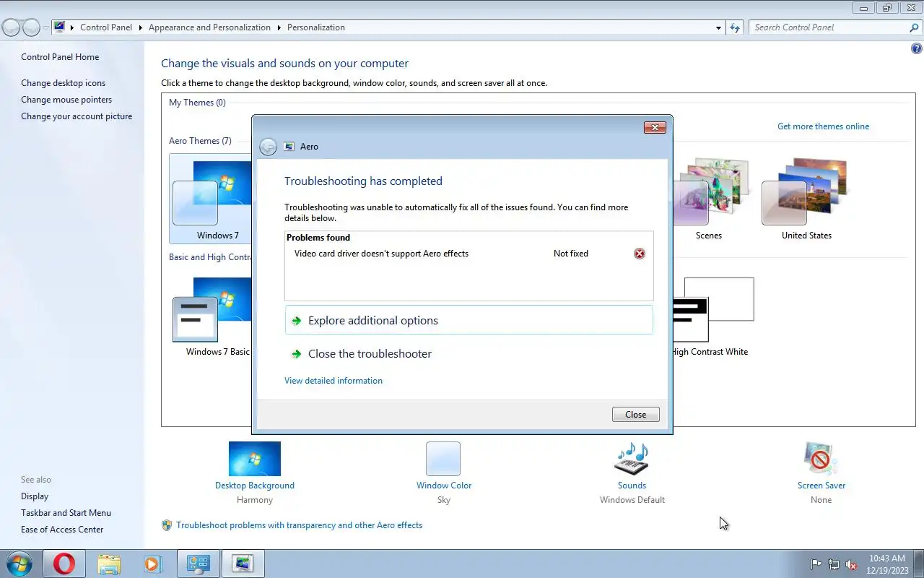The image size is (924, 578).
Task: Click green arrow beside Explore additional options
Action: coord(296,321)
